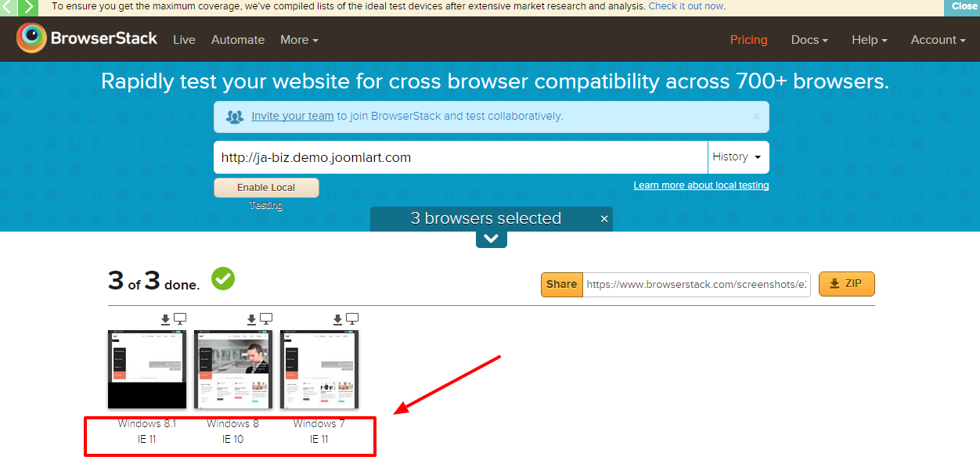980x471 pixels.
Task: Download the Windows 8.1 IE 11 screenshot
Action: coord(165,319)
